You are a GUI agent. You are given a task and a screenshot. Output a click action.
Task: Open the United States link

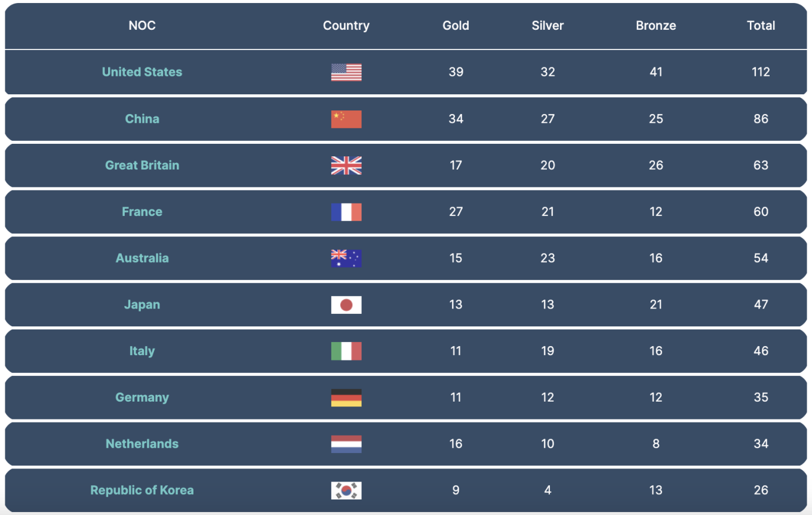coord(142,72)
